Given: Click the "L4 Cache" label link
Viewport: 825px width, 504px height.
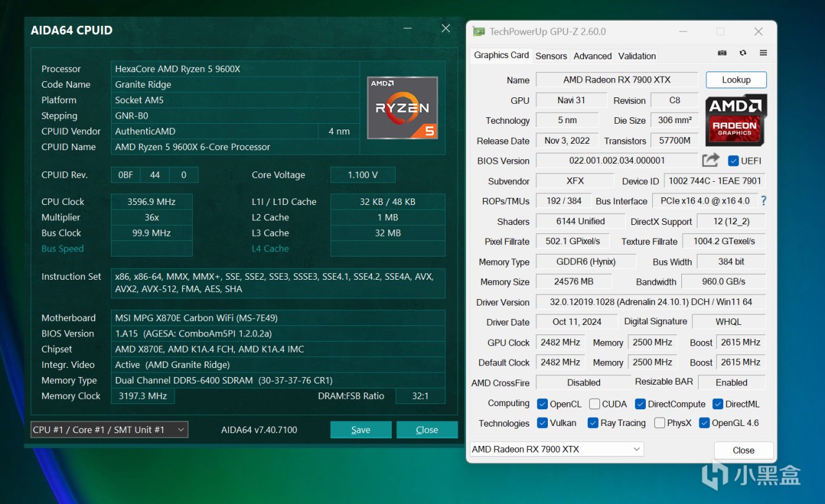Looking at the screenshot, I should 270,249.
